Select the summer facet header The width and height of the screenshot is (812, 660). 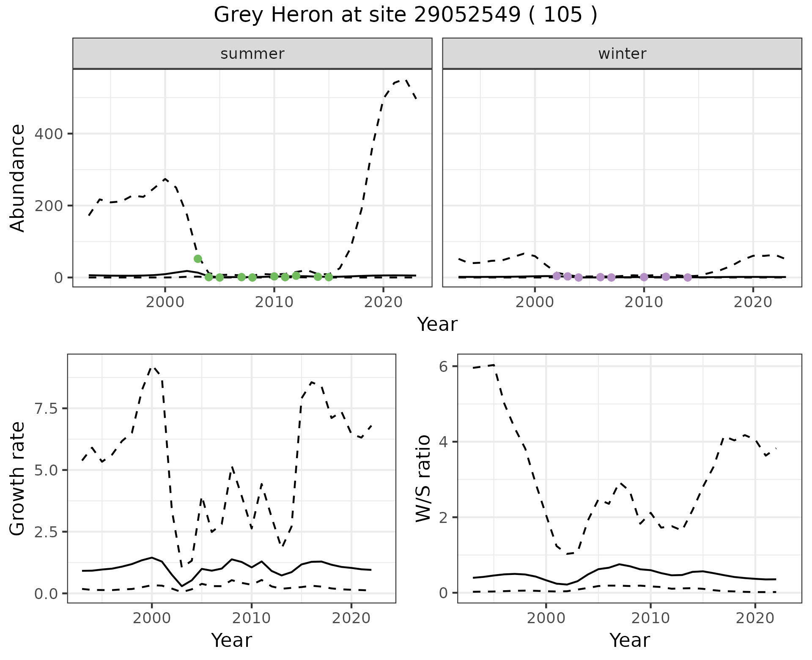pyautogui.click(x=252, y=54)
